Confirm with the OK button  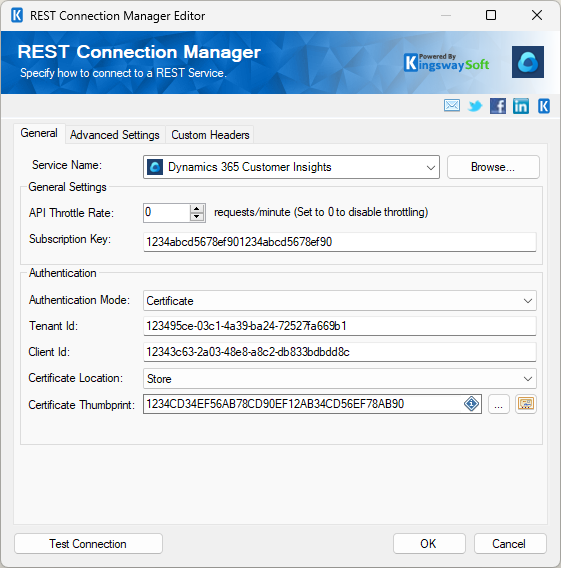pos(429,544)
